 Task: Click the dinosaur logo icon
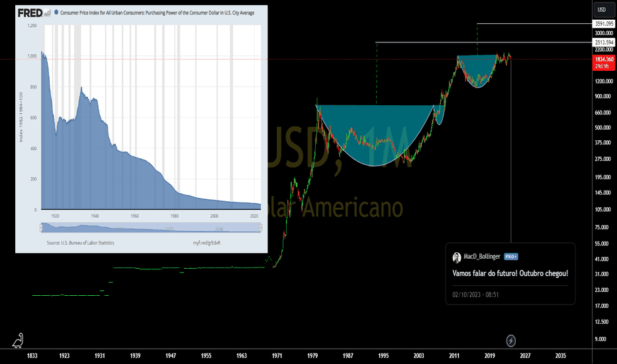click(18, 341)
